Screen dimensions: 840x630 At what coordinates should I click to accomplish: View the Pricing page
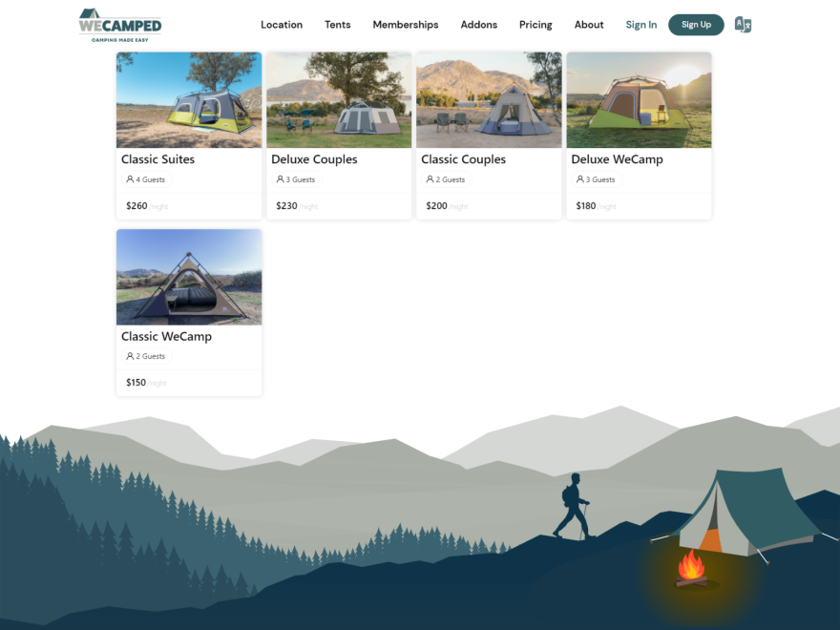click(x=535, y=25)
